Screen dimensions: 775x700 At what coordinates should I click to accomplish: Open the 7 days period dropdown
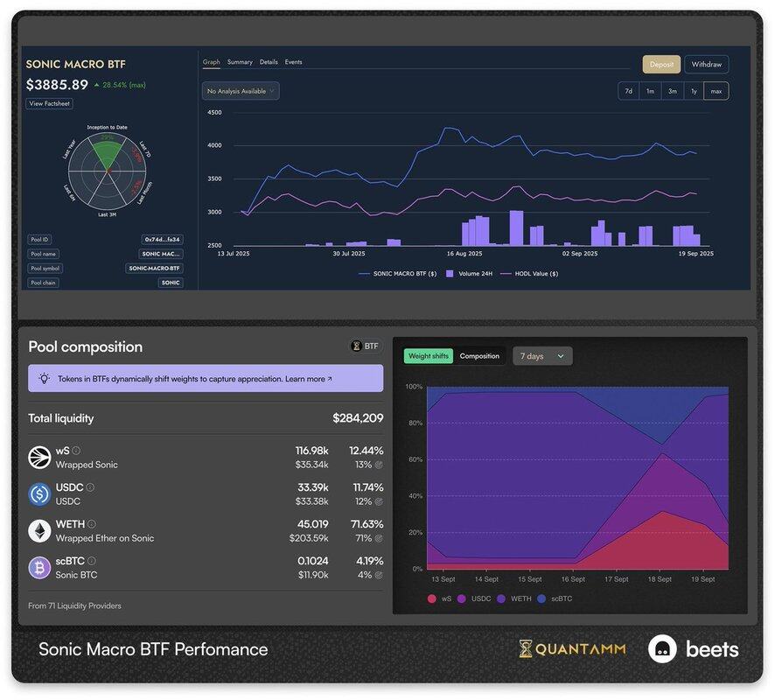[542, 356]
